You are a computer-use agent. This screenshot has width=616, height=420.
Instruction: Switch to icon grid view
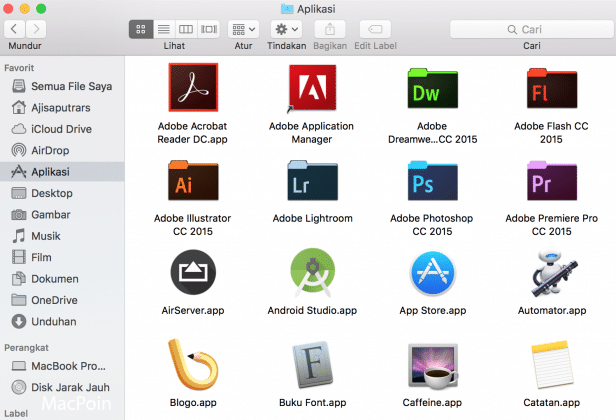click(x=141, y=29)
